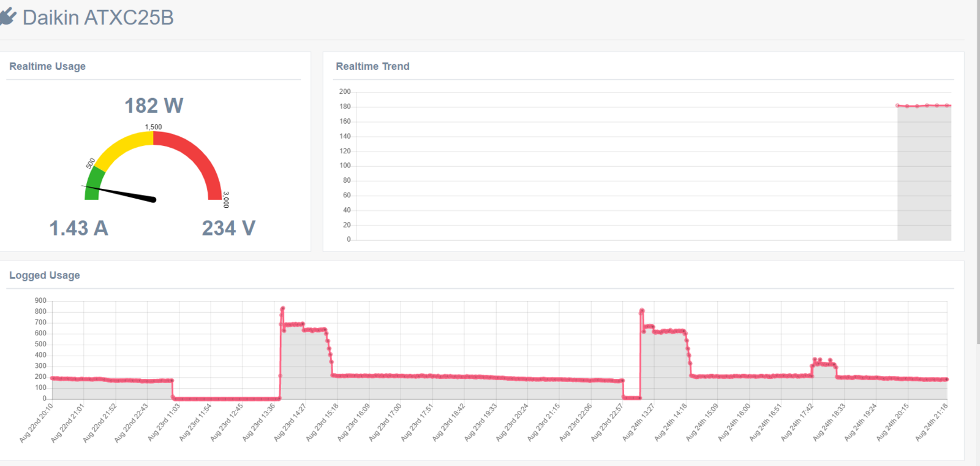
Task: Click the Aug 23rd 14:27 axis label
Action: [x=290, y=422]
